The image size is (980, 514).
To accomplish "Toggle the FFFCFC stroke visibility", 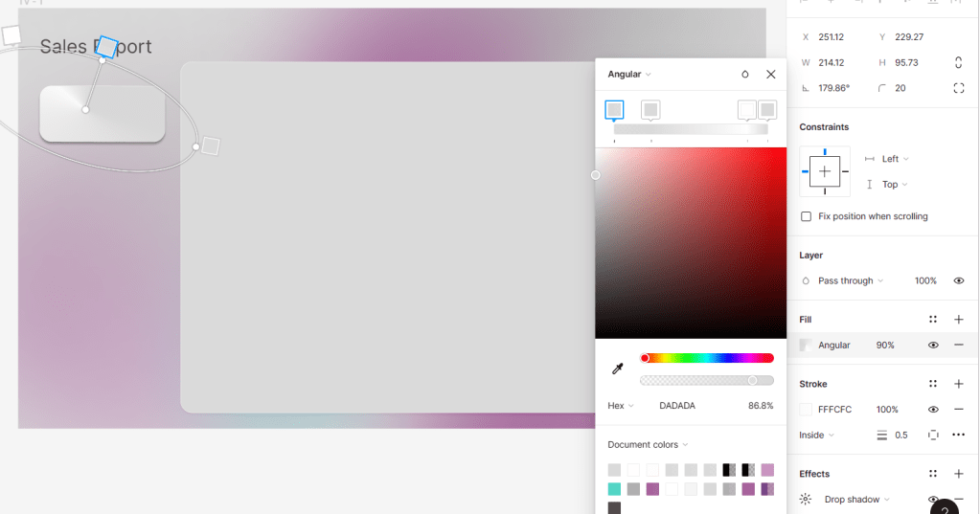I will click(x=932, y=409).
